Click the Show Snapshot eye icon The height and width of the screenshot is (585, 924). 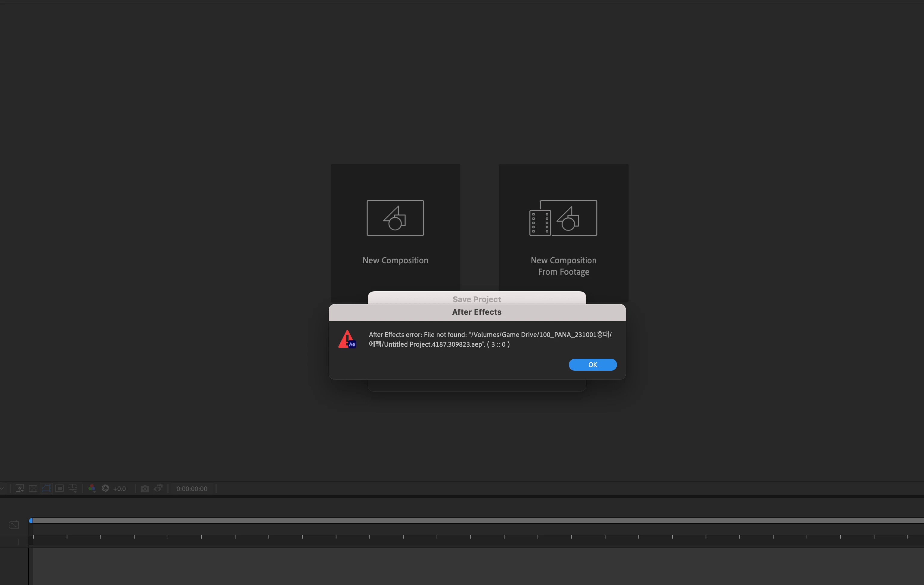point(158,488)
